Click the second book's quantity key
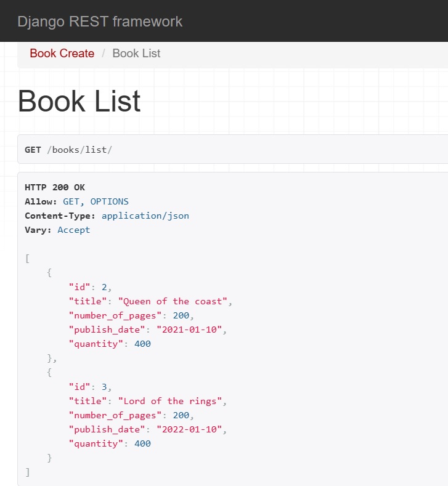Image resolution: width=448 pixels, height=486 pixels. [x=96, y=443]
